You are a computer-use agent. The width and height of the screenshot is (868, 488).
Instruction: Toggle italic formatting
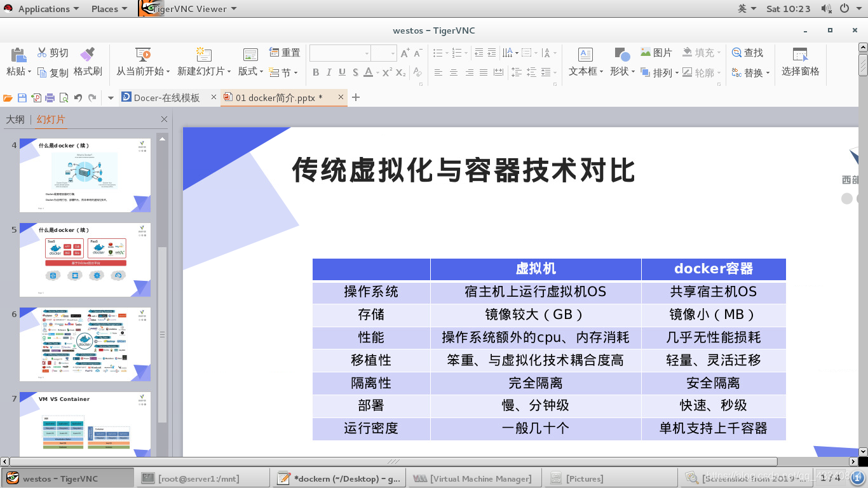(x=329, y=72)
